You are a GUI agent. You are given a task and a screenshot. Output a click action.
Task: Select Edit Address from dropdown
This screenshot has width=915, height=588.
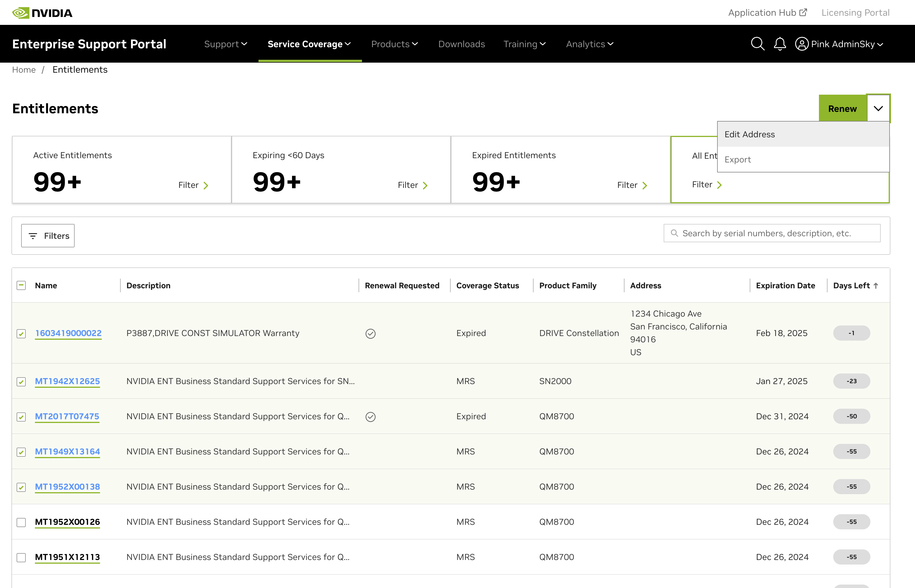coord(803,134)
